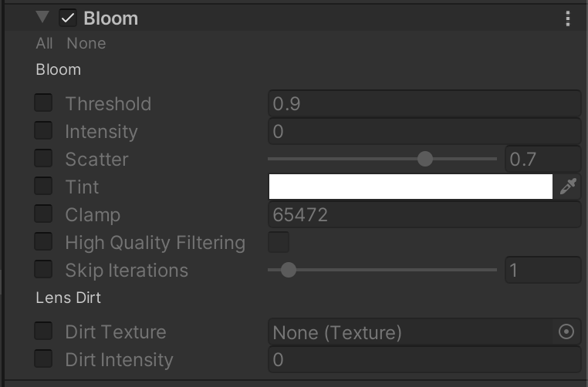Click the Tint eyedropper color picker

568,187
